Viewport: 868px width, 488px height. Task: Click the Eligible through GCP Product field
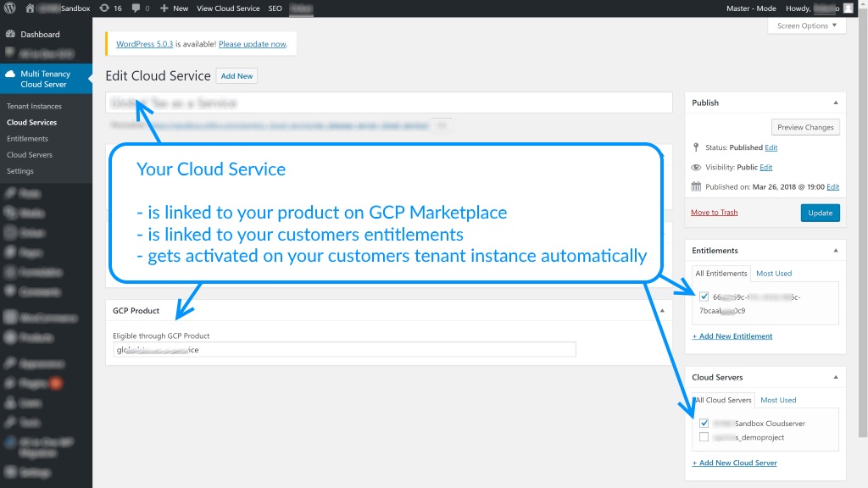pos(344,350)
